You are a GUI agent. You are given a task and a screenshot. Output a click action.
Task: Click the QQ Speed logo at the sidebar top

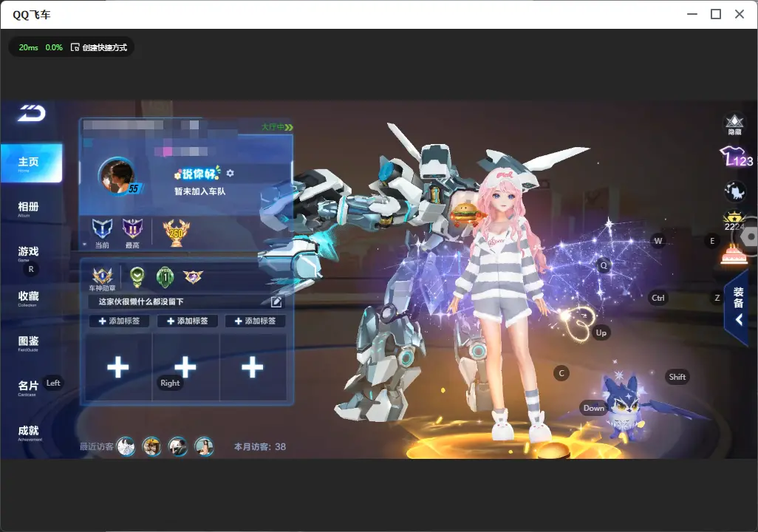click(32, 113)
